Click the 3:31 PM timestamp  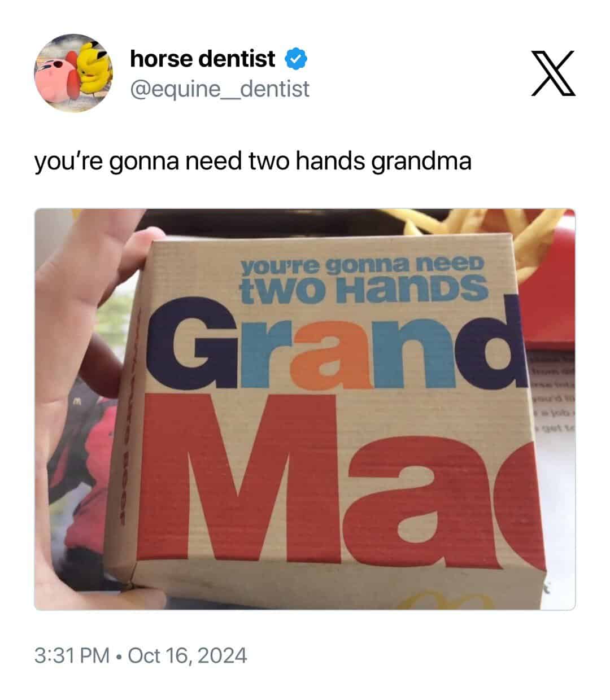pos(72,655)
